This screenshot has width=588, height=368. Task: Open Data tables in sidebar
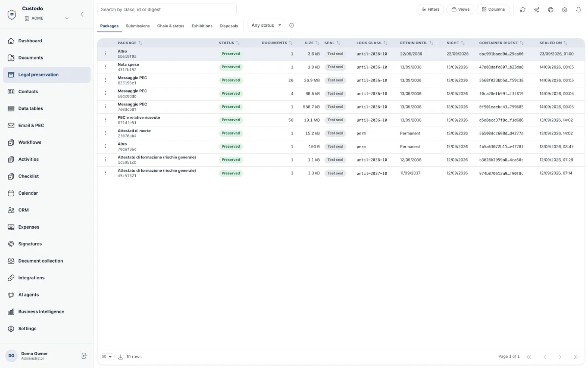tap(47, 108)
